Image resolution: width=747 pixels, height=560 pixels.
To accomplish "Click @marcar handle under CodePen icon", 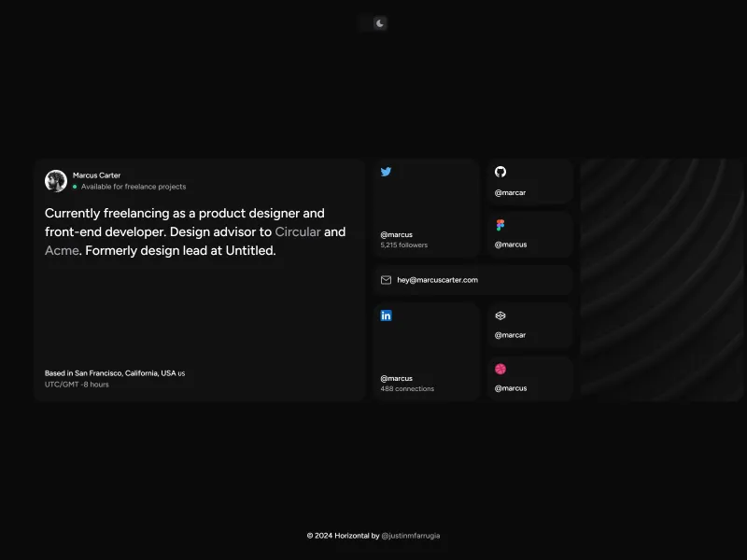I will pos(510,335).
